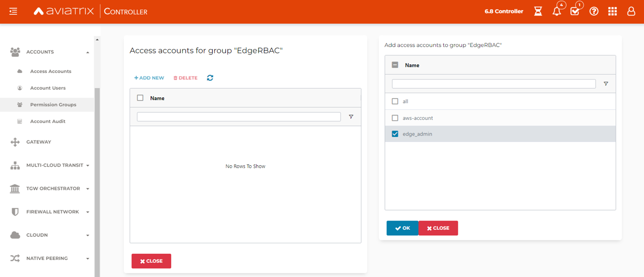Viewport: 644px width, 277px height.
Task: Open the apps grid icon
Action: 612,11
